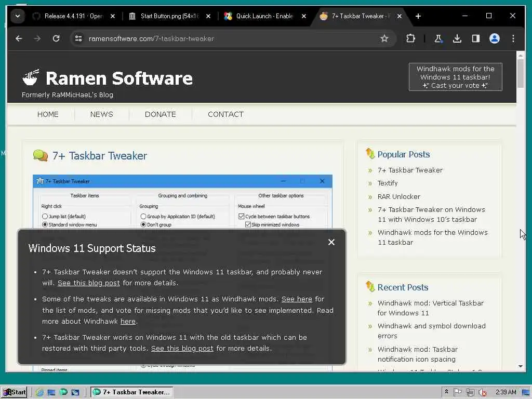532x399 pixels.
Task: Open the CONTACT navigation item
Action: click(225, 114)
